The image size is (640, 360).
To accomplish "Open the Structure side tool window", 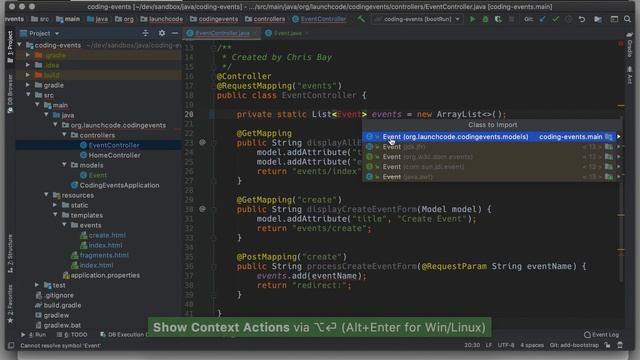I will pyautogui.click(x=10, y=253).
